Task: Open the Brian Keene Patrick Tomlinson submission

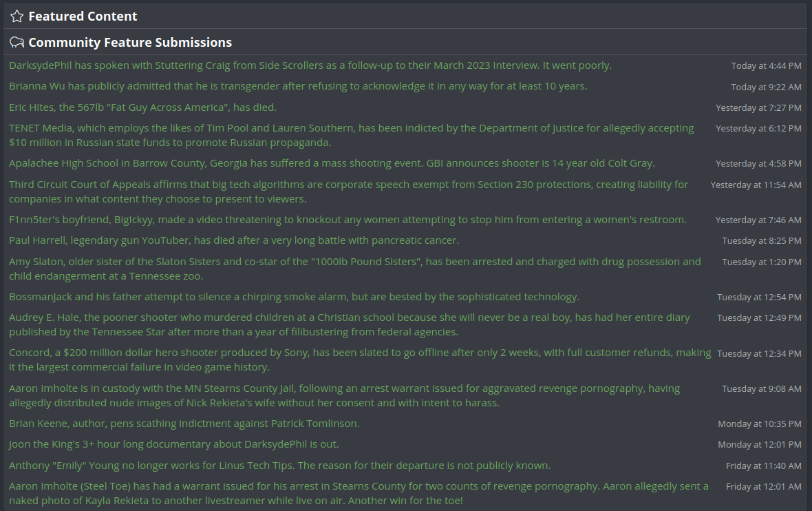Action: click(x=184, y=424)
